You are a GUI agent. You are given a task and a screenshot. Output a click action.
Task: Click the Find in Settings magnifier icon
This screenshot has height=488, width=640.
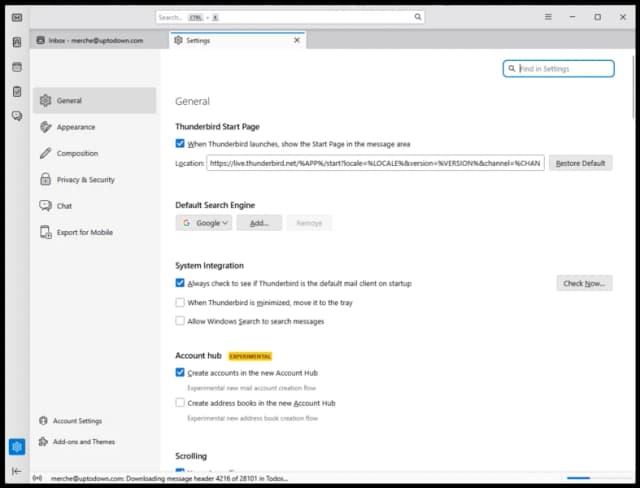click(x=511, y=69)
